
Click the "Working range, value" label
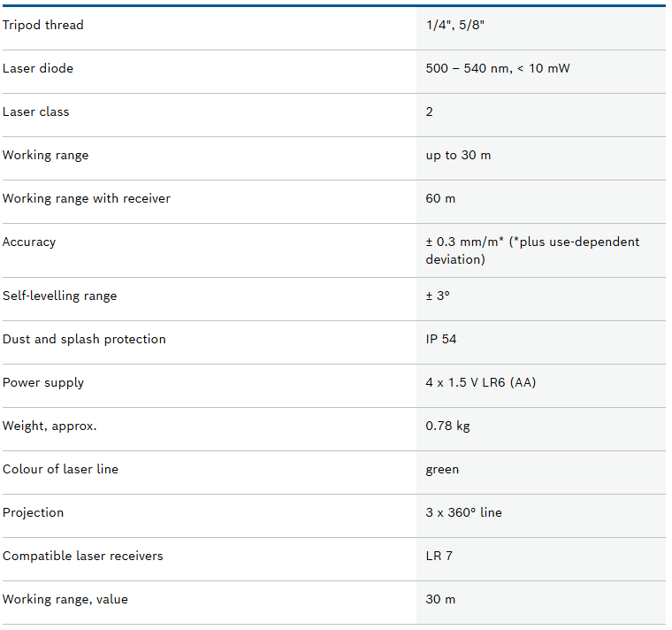65,600
